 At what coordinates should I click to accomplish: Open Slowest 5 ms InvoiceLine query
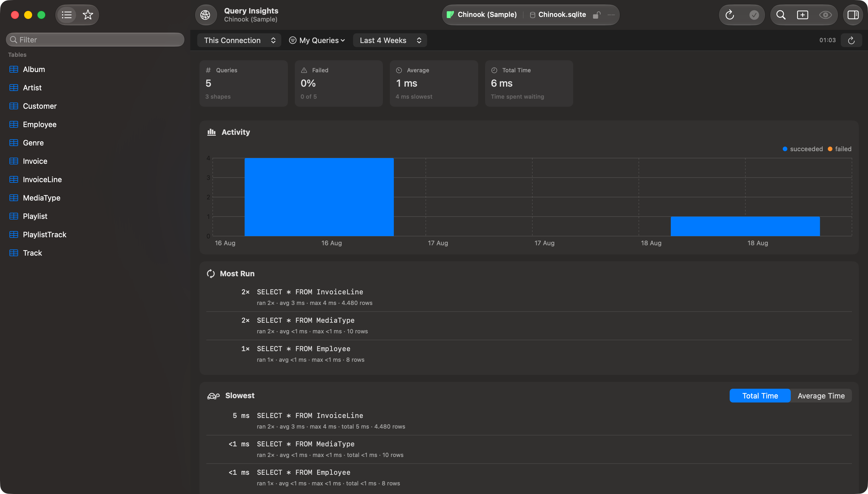[529, 421]
